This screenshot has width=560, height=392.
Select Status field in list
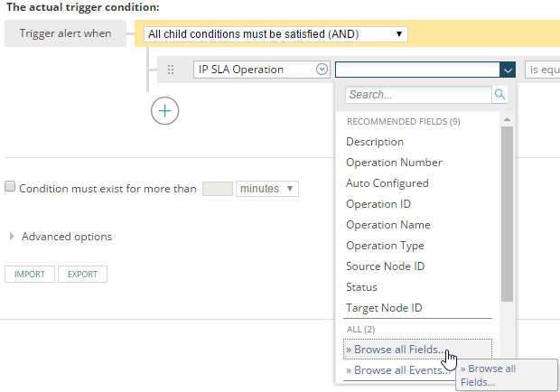362,287
